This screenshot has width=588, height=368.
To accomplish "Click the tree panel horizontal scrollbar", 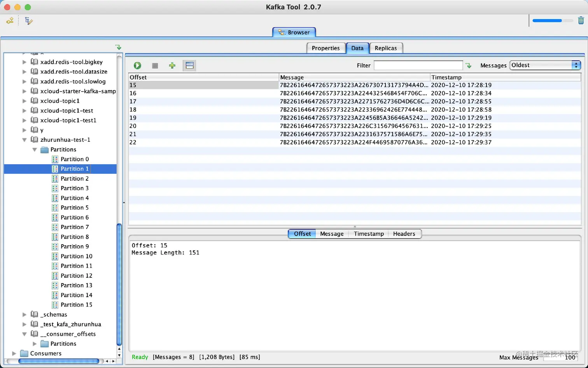I will click(x=58, y=361).
